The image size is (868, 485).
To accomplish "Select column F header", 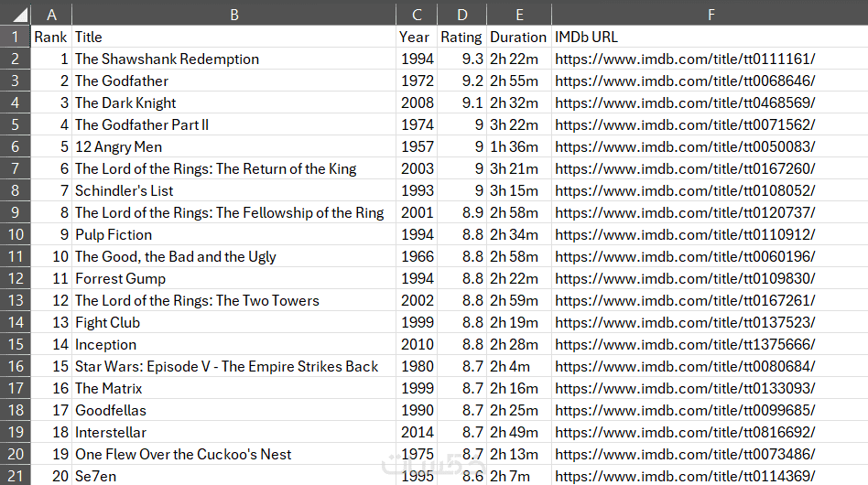I will click(710, 14).
